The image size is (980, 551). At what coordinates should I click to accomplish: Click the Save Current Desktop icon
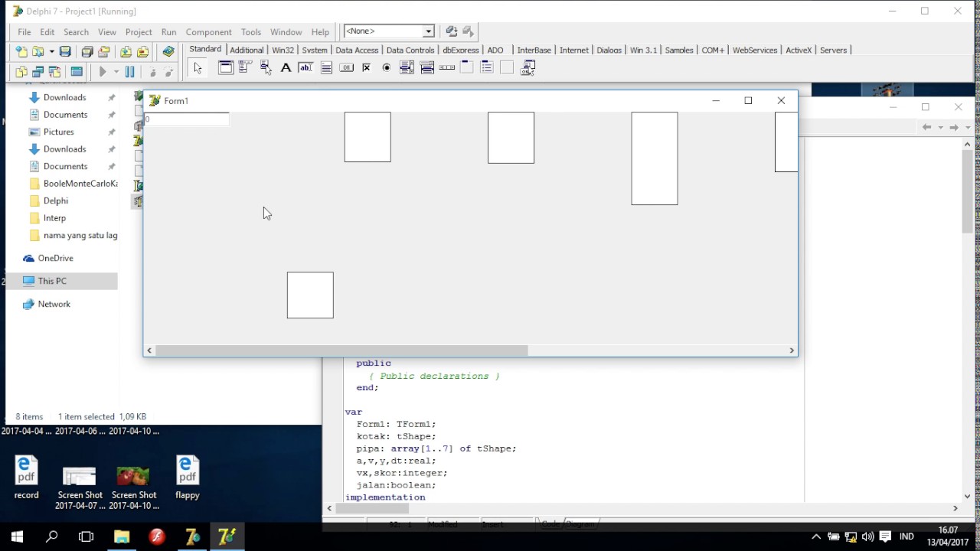pos(452,31)
